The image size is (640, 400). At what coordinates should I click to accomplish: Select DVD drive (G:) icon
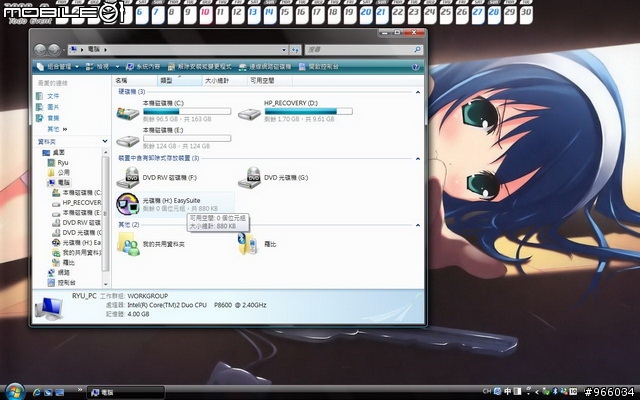(249, 178)
